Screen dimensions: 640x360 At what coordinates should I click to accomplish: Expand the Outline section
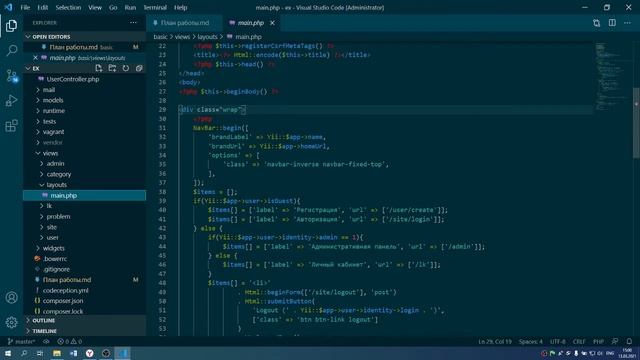coord(85,320)
